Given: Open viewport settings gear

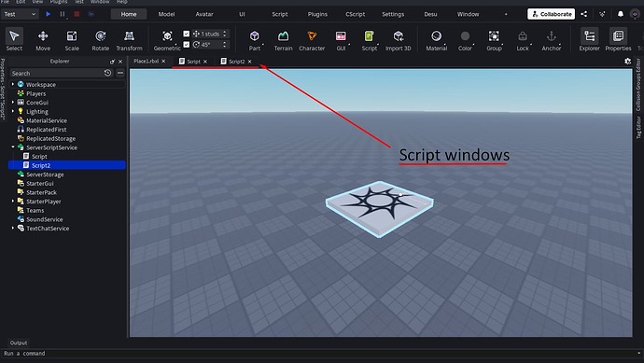Looking at the screenshot, I should (627, 62).
